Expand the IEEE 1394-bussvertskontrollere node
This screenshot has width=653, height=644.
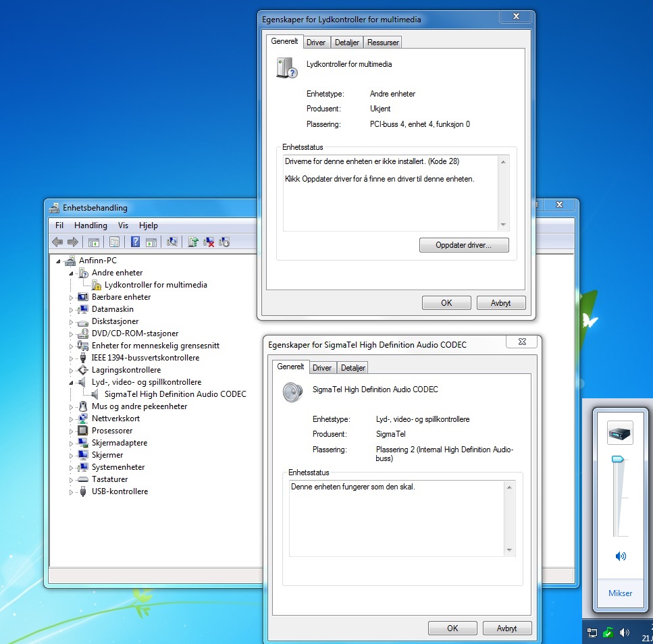click(x=71, y=358)
